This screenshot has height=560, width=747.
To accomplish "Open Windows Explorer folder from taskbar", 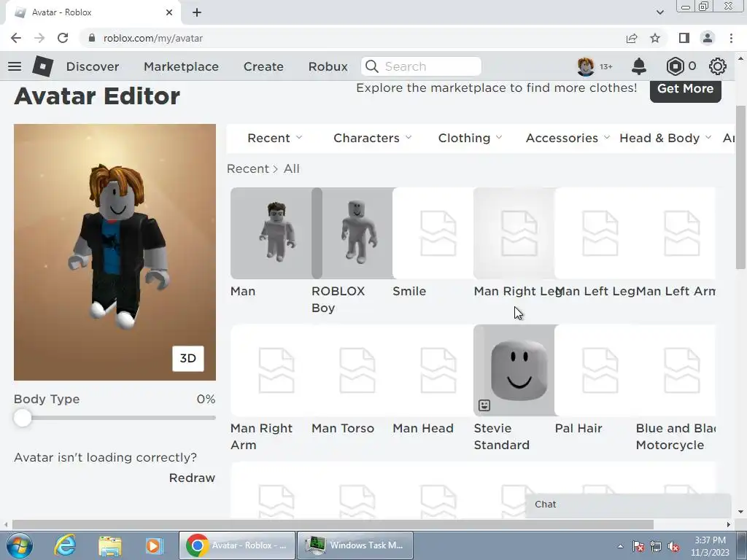I will [109, 545].
